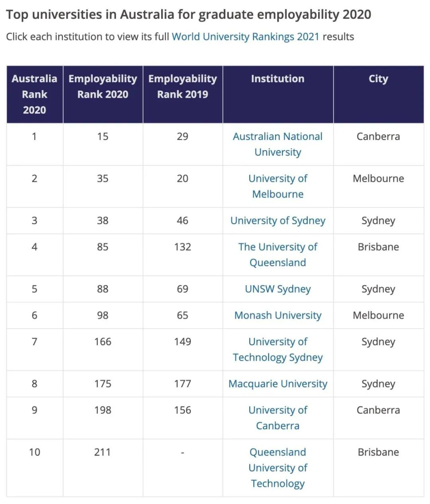Open University of Technology Sydney link
430x504 pixels.
278,349
